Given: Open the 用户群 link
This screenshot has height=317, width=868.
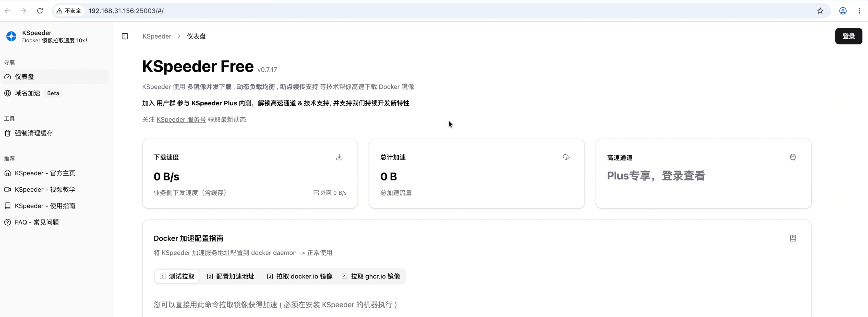Looking at the screenshot, I should pos(166,103).
